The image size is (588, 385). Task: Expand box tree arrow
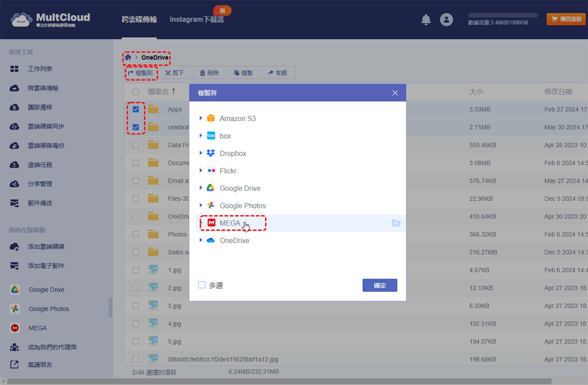pos(201,136)
